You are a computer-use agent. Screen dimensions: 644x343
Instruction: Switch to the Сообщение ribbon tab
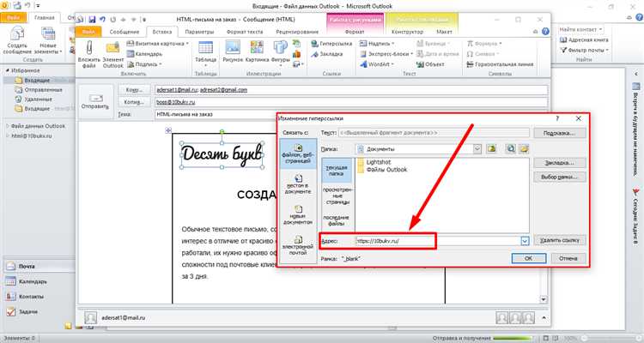(x=124, y=32)
